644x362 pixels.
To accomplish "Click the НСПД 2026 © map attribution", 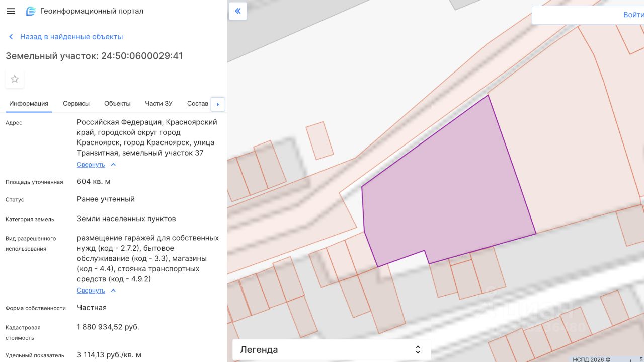I will (x=591, y=359).
